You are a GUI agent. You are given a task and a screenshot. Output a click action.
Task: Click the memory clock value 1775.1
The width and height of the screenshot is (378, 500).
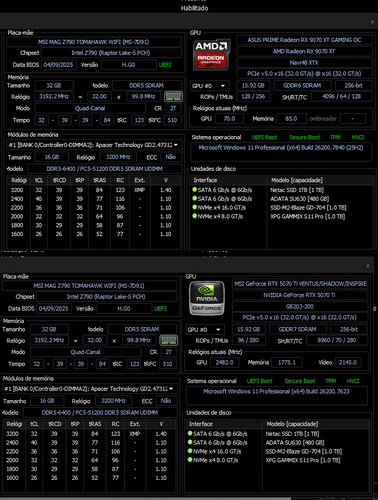(x=287, y=362)
